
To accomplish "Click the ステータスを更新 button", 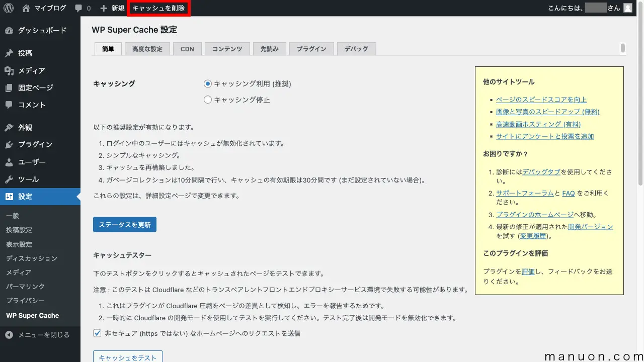I will [124, 224].
